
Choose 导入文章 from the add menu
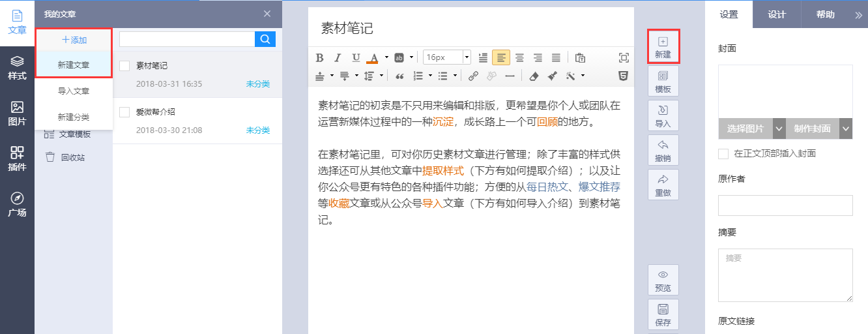pos(74,91)
